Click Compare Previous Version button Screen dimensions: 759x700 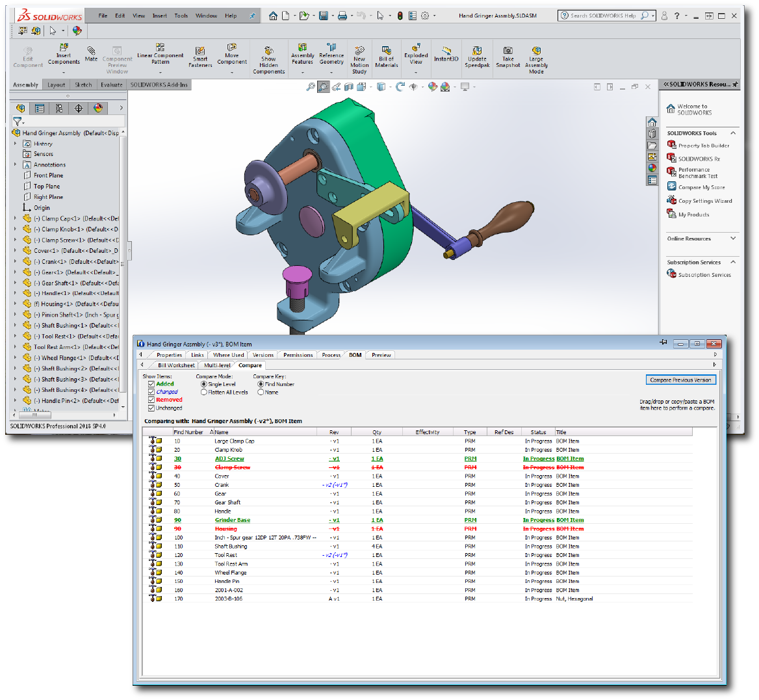[x=680, y=380]
